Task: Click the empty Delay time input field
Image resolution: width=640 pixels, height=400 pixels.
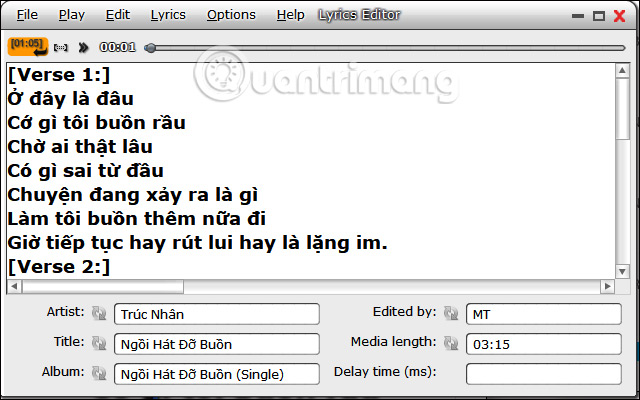Action: point(544,374)
